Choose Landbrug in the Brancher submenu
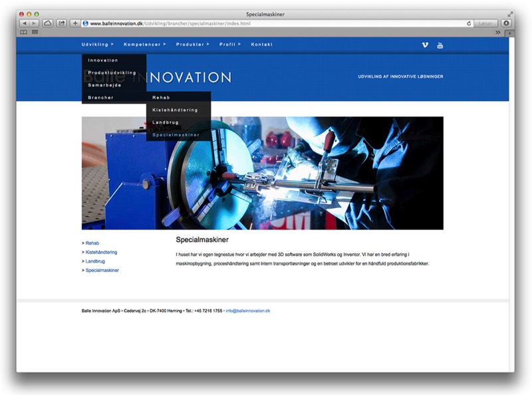 point(178,122)
